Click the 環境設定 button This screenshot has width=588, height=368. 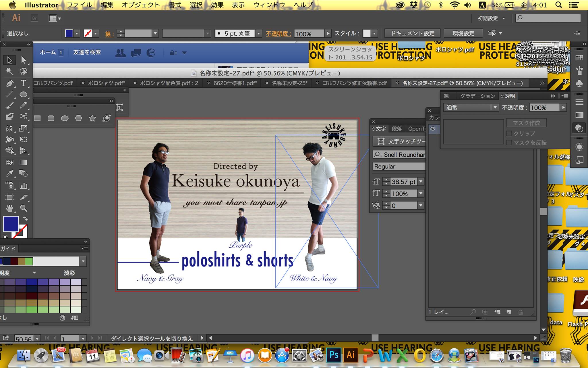(x=463, y=33)
